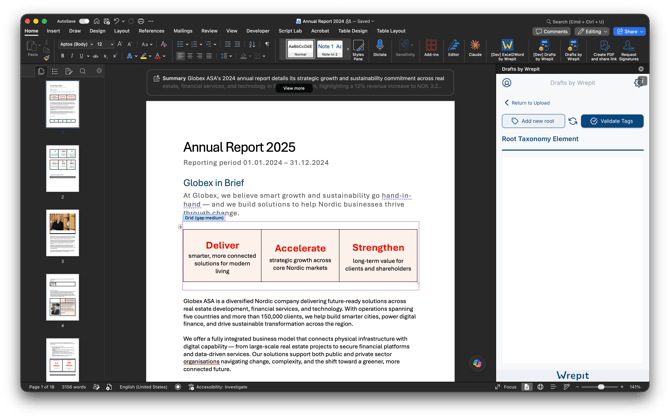
Task: Open [Dev] Drafts by Wrepit
Action: 544,50
